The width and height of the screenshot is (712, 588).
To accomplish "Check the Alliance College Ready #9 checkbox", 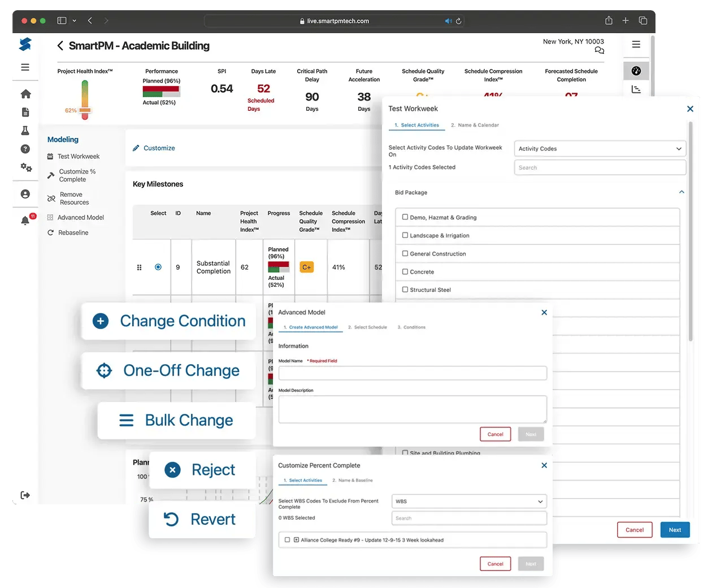I will coord(288,540).
